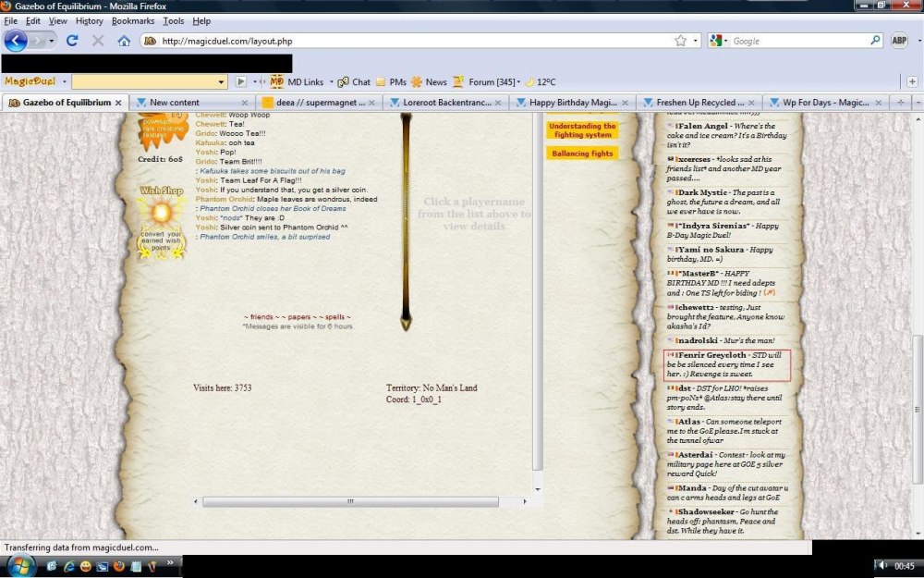The image size is (924, 578).
Task: Open the Ballancing fights link
Action: click(x=582, y=154)
